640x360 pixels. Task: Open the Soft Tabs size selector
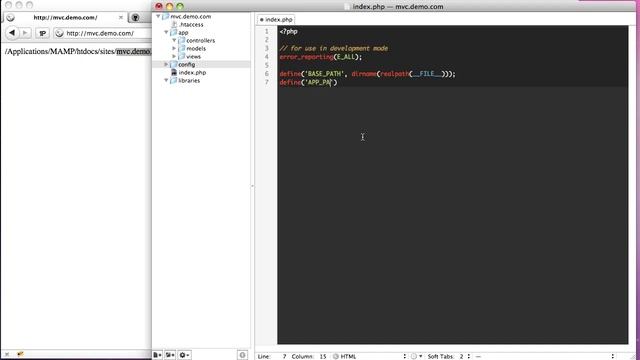click(449, 356)
